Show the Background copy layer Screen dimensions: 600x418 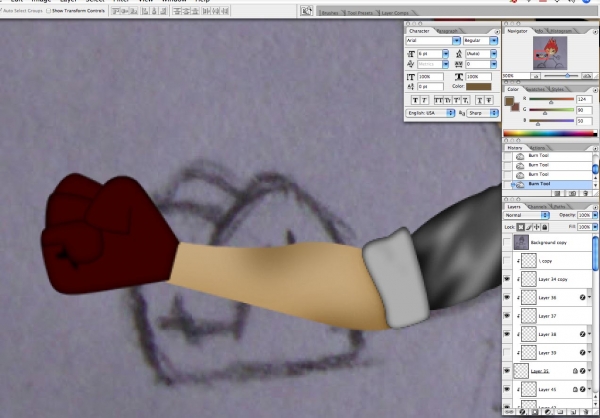(x=507, y=242)
